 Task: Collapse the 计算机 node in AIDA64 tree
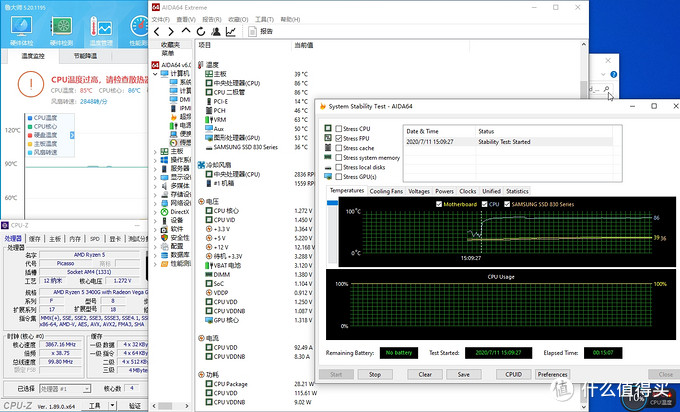[x=155, y=74]
